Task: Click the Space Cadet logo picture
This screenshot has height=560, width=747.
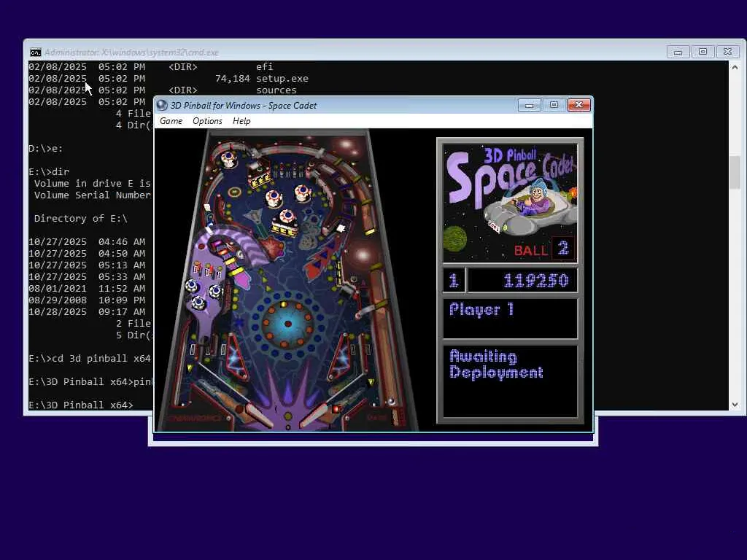Action: tap(510, 203)
